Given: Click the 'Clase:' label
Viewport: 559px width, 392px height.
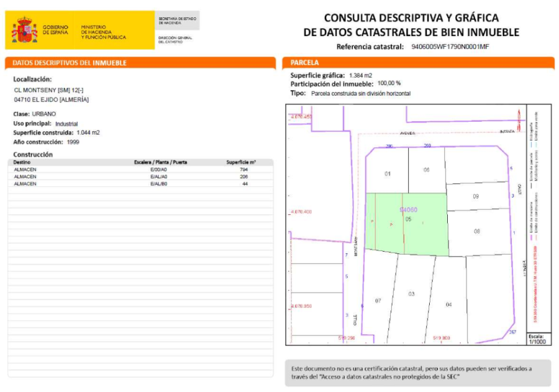Looking at the screenshot, I should click(21, 114).
